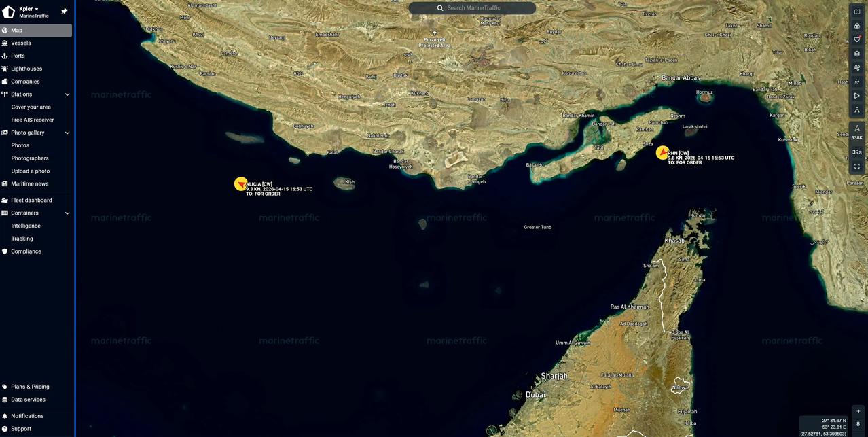Select the ALICIA vessel marker
Screen dimensions: 868x437
240,183
